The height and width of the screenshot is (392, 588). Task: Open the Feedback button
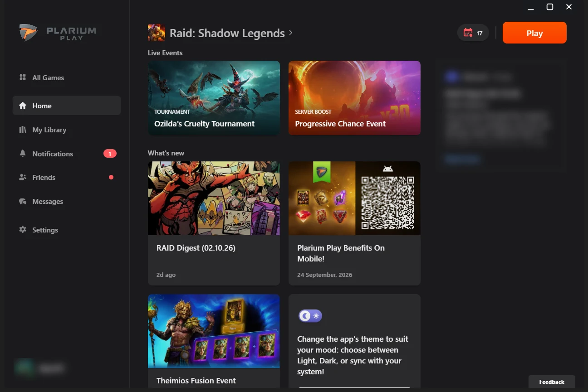[x=552, y=382]
